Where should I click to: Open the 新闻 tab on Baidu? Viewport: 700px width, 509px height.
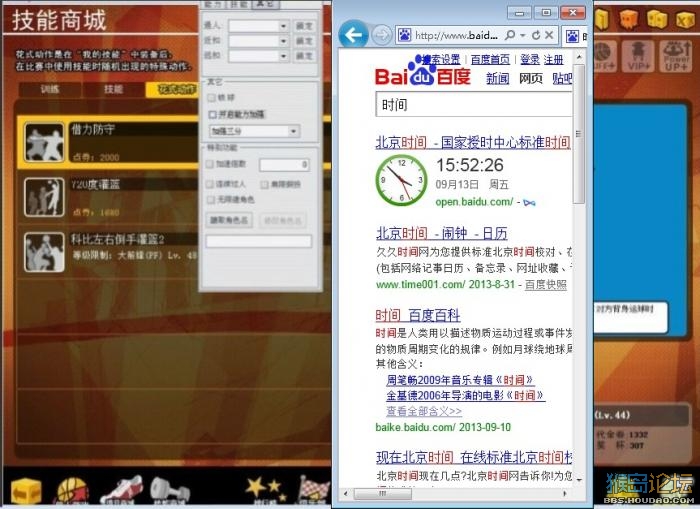(497, 79)
